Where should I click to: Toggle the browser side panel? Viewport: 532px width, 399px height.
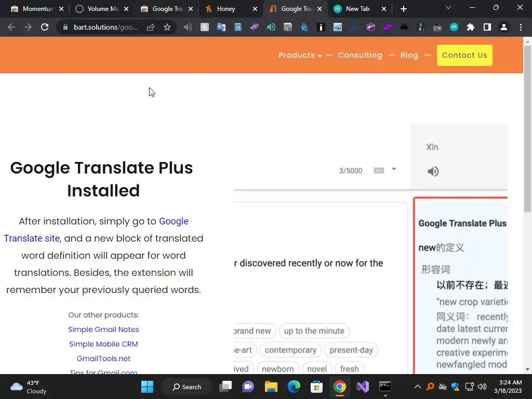[x=487, y=27]
